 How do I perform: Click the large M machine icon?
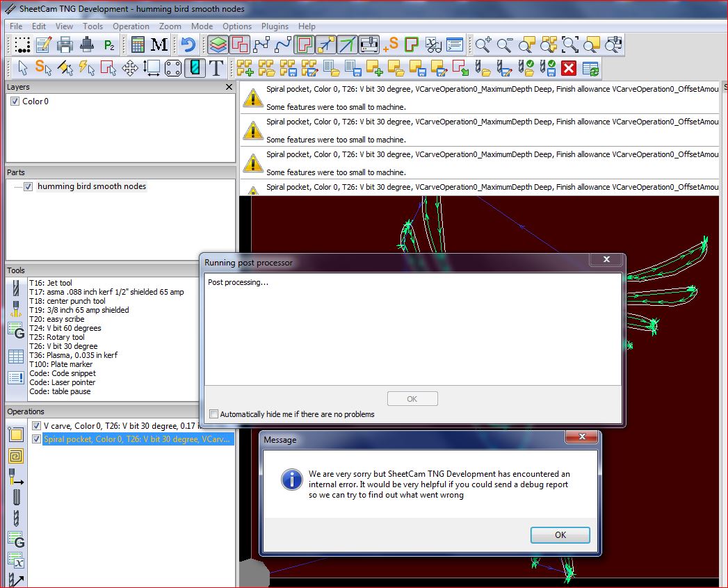pyautogui.click(x=159, y=44)
